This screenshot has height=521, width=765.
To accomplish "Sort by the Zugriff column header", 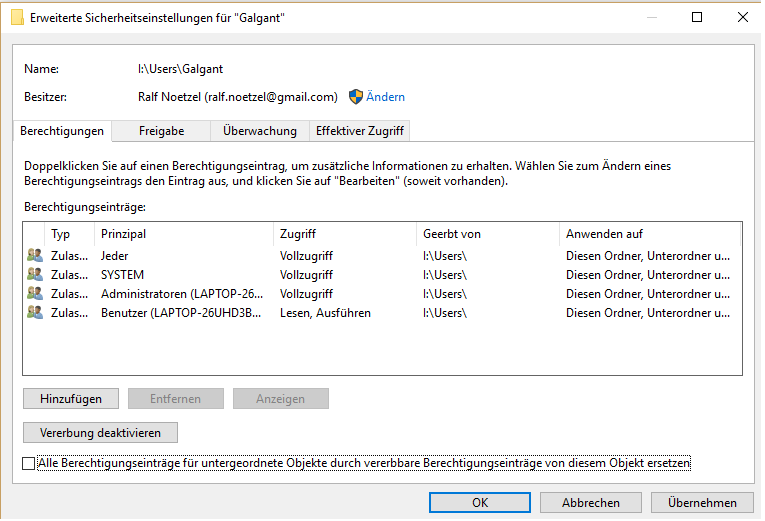I will pyautogui.click(x=345, y=234).
